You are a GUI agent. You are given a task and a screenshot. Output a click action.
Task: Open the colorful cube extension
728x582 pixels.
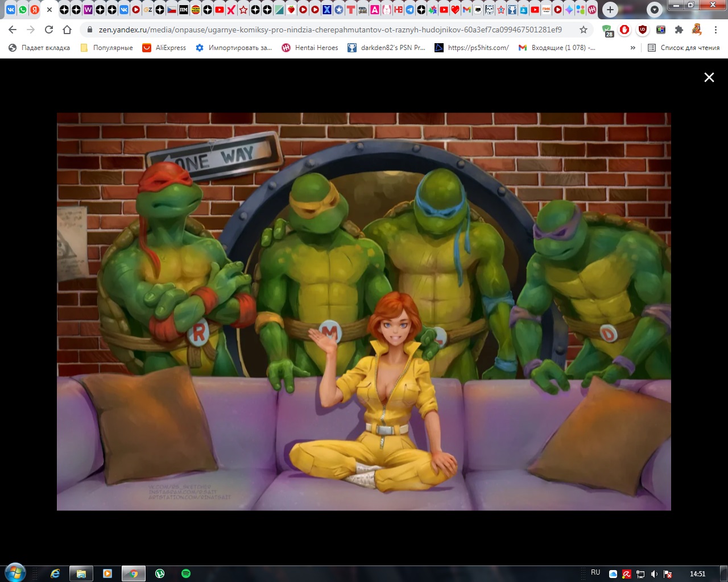(x=661, y=30)
